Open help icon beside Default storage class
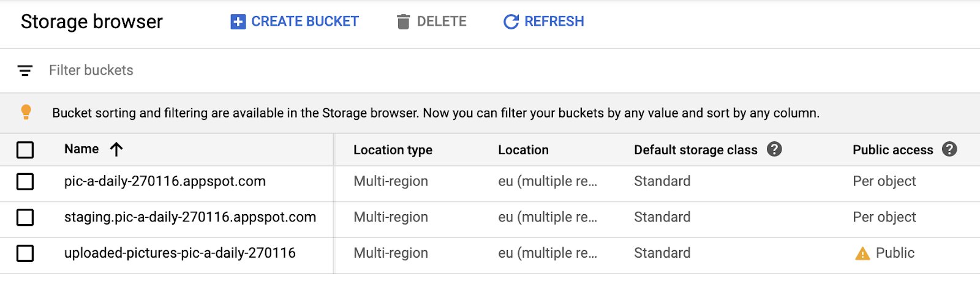980x287 pixels. click(x=774, y=149)
